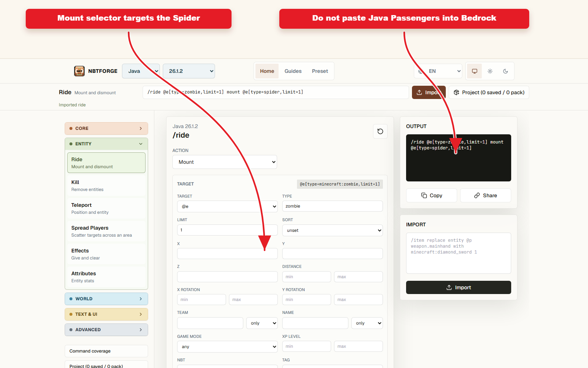
Task: Expand the CORE category
Action: (106, 128)
